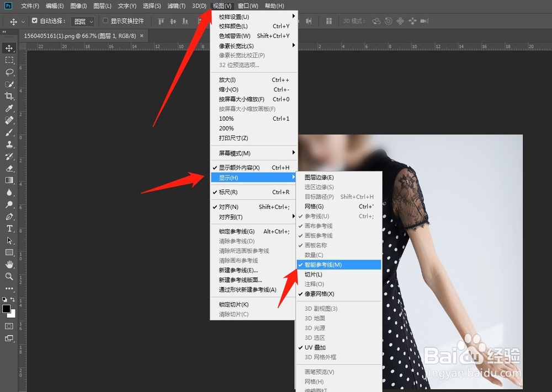
Task: Select the Horizontal Type tool
Action: (9, 228)
